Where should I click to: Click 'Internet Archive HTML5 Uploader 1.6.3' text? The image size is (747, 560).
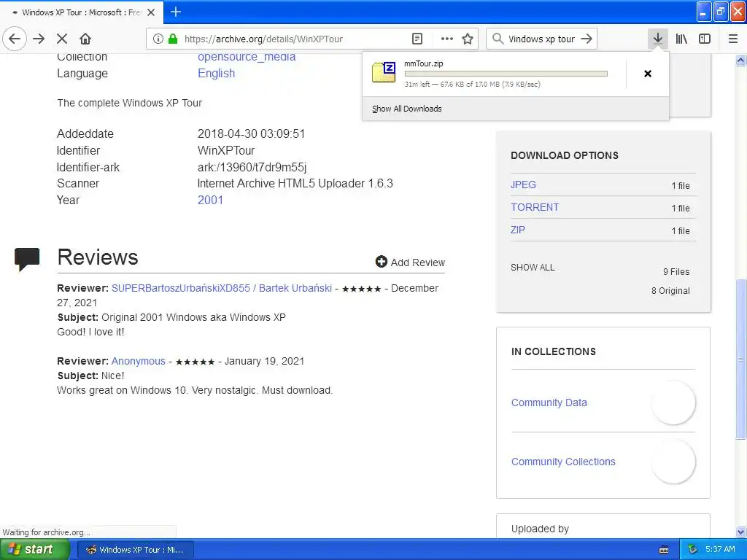coord(295,183)
